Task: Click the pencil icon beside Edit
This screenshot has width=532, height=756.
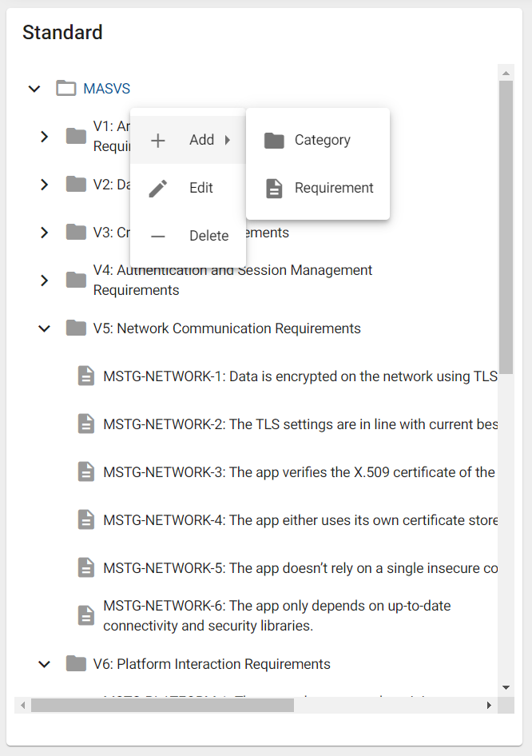Action: [158, 188]
